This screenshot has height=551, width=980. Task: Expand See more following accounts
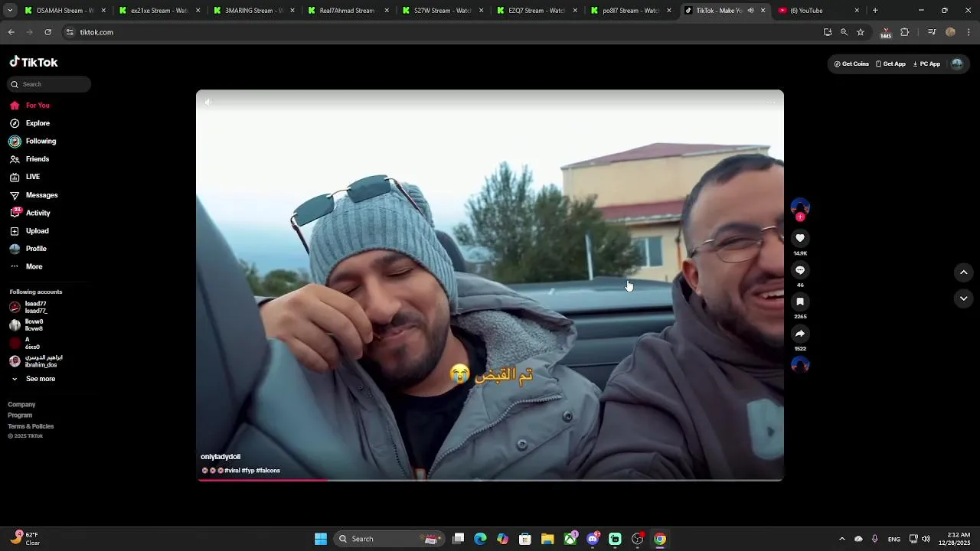(x=33, y=379)
